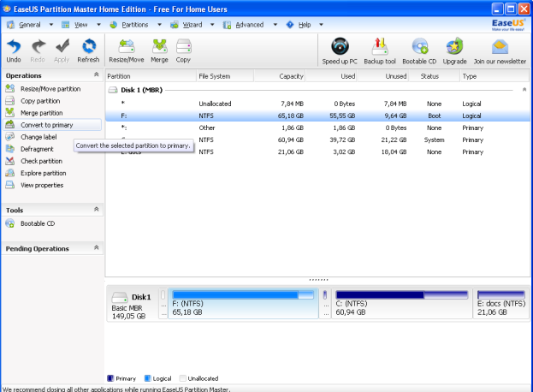
Task: Open the Wizard menu
Action: click(192, 25)
